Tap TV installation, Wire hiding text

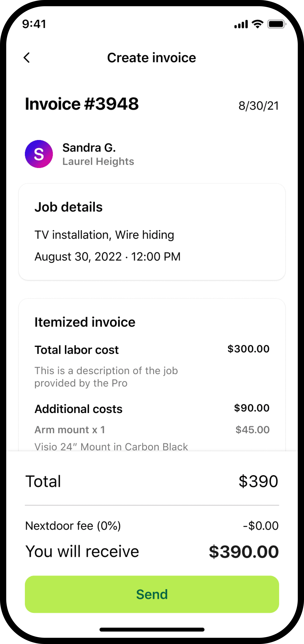click(x=104, y=235)
